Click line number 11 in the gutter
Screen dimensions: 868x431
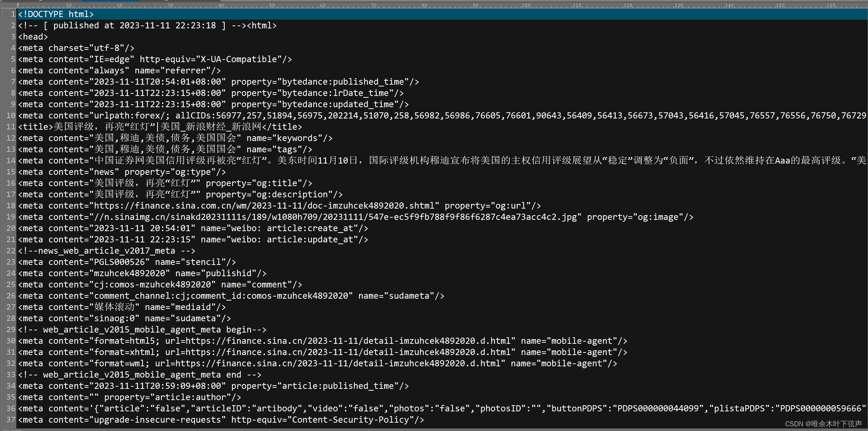coord(11,127)
